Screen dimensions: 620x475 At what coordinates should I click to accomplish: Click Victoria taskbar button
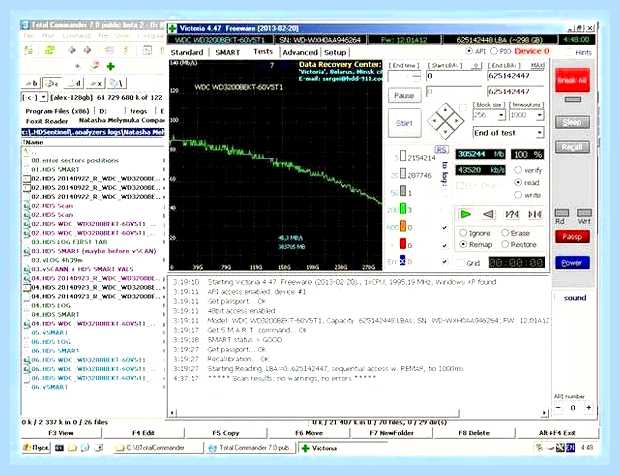coord(342,448)
